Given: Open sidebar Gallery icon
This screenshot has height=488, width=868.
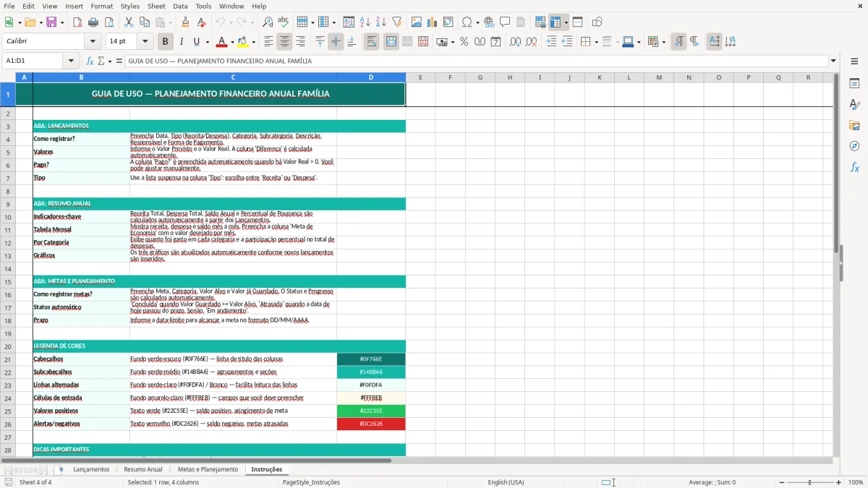Looking at the screenshot, I should [x=854, y=125].
